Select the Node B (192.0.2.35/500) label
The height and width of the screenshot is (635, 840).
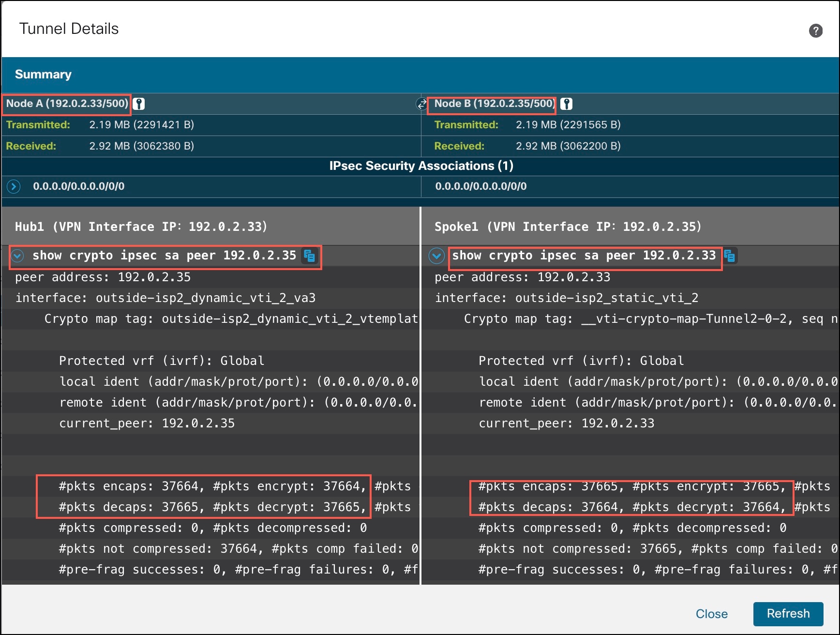click(492, 103)
